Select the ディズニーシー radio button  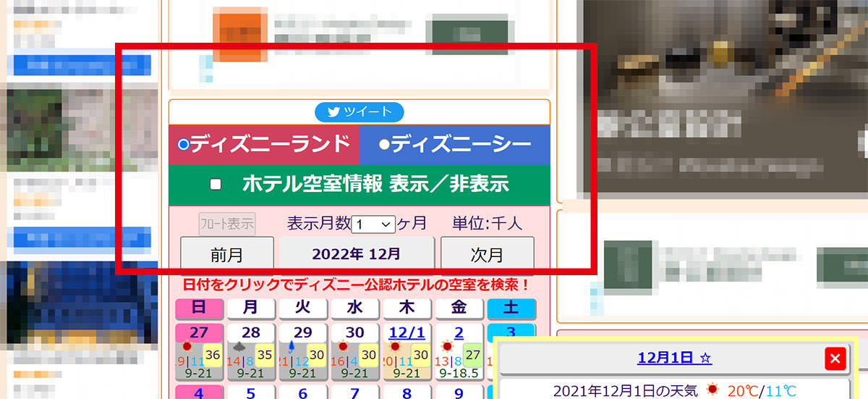point(384,145)
